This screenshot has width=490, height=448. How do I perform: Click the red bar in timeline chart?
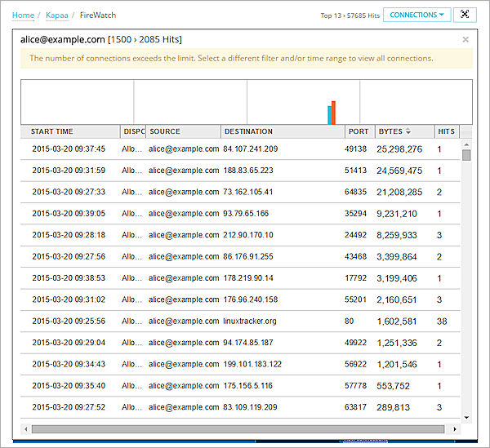tap(334, 113)
